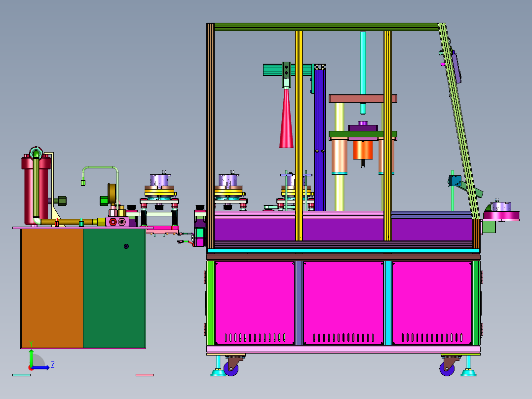Pick the light pink base bar above casters

click(x=343, y=350)
